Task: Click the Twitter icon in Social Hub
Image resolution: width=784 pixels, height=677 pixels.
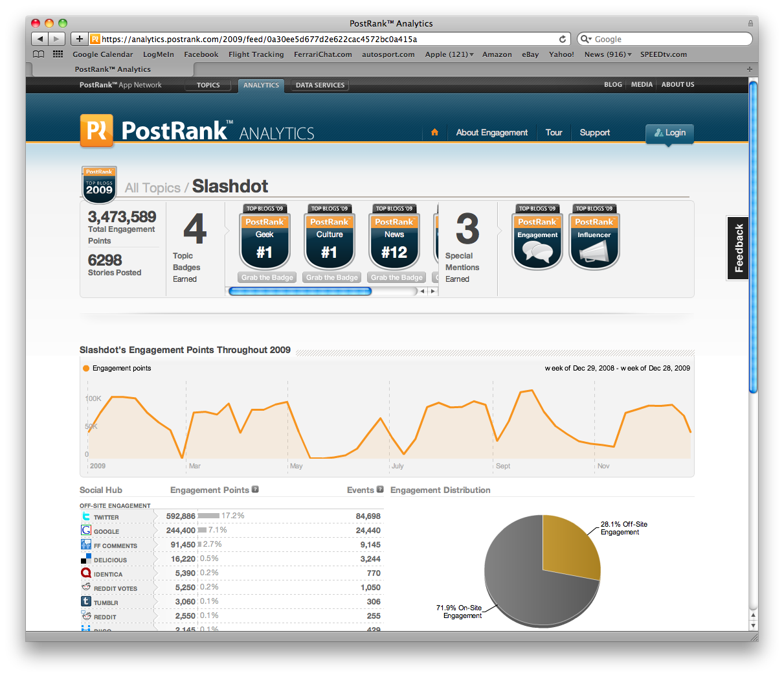Action: pyautogui.click(x=86, y=516)
